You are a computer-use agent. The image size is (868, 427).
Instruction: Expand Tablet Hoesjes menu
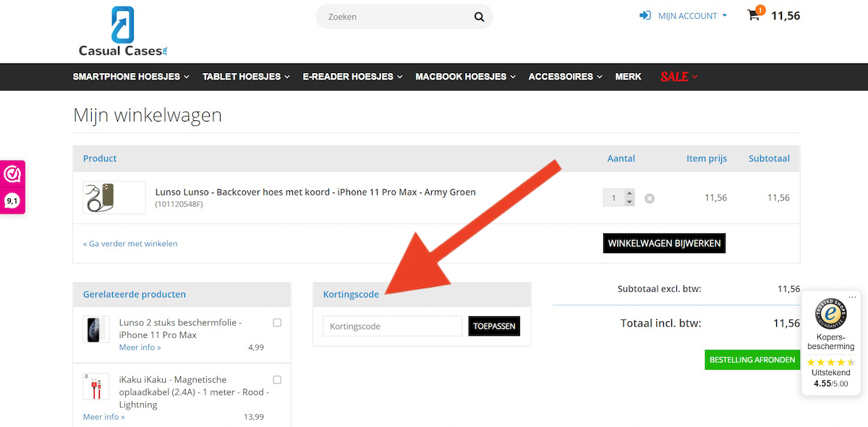246,77
